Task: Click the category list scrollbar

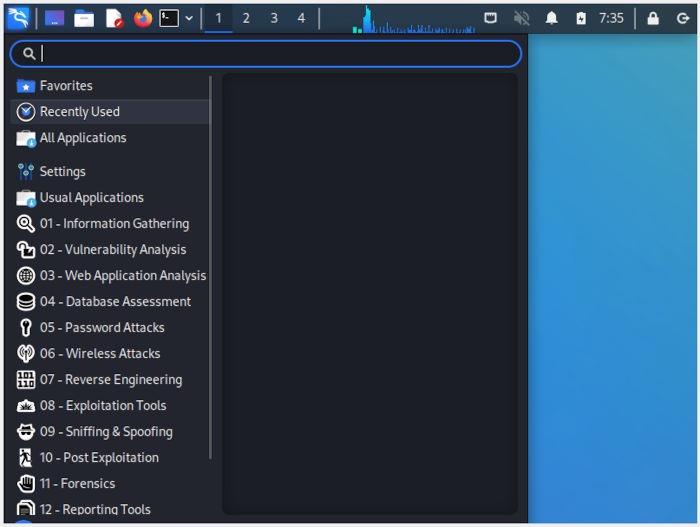Action: 210,267
